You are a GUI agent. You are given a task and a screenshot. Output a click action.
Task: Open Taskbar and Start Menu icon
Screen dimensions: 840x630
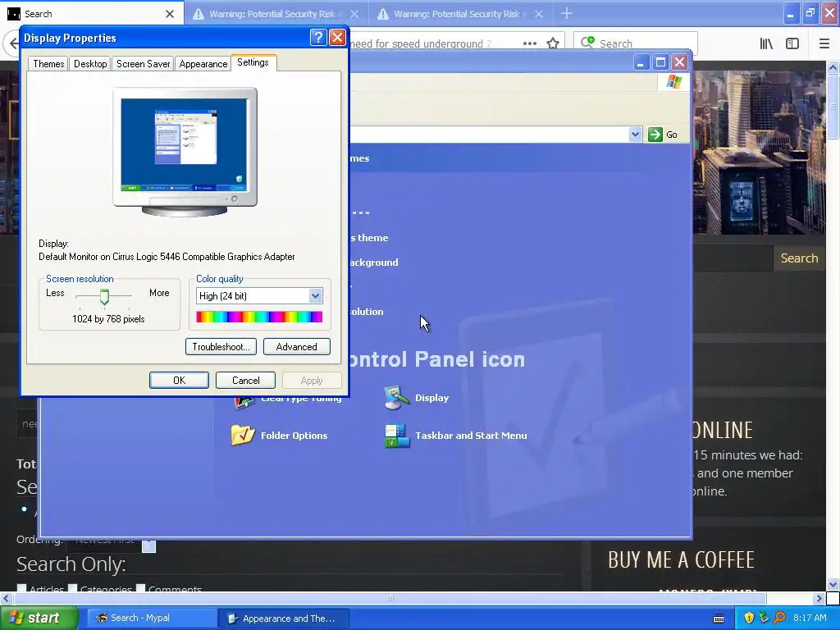point(396,436)
